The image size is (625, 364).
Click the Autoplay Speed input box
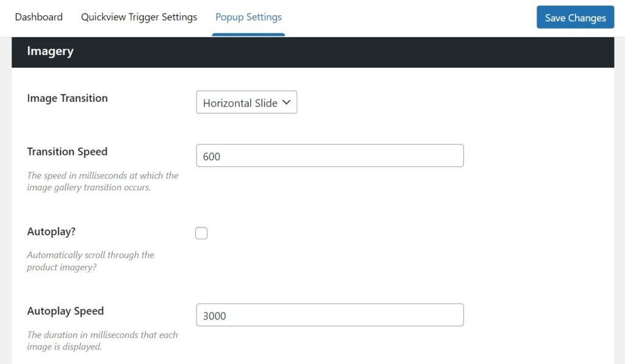(330, 315)
